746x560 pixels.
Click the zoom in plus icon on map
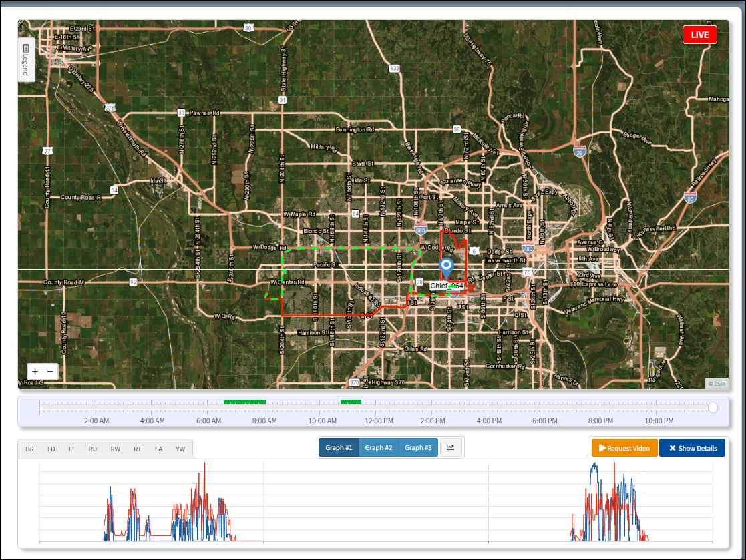[x=35, y=371]
